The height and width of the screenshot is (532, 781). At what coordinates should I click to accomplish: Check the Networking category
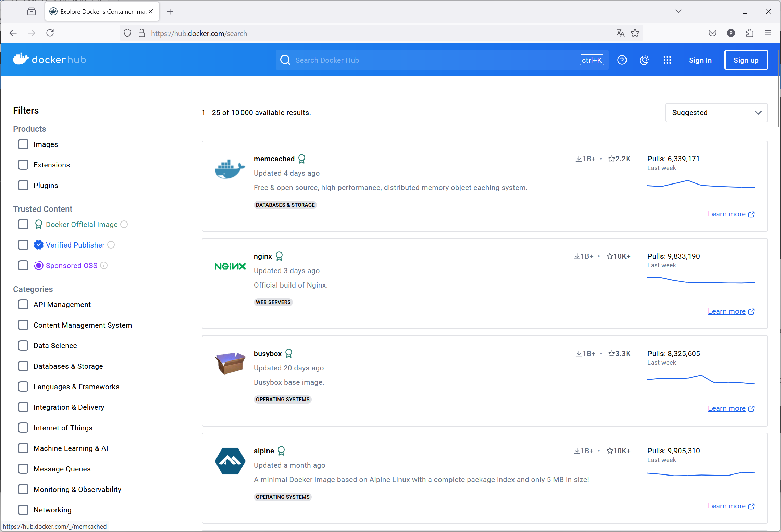23,510
